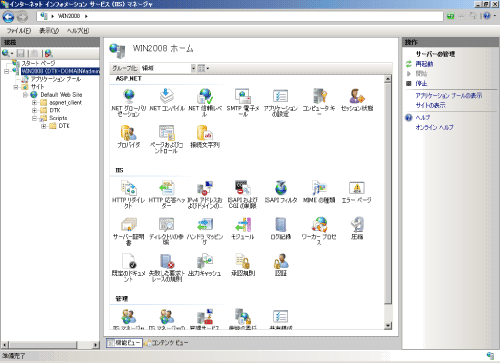Open the SMTP 電子メール feature icon
Image resolution: width=500 pixels, height=363 pixels.
pos(243,96)
